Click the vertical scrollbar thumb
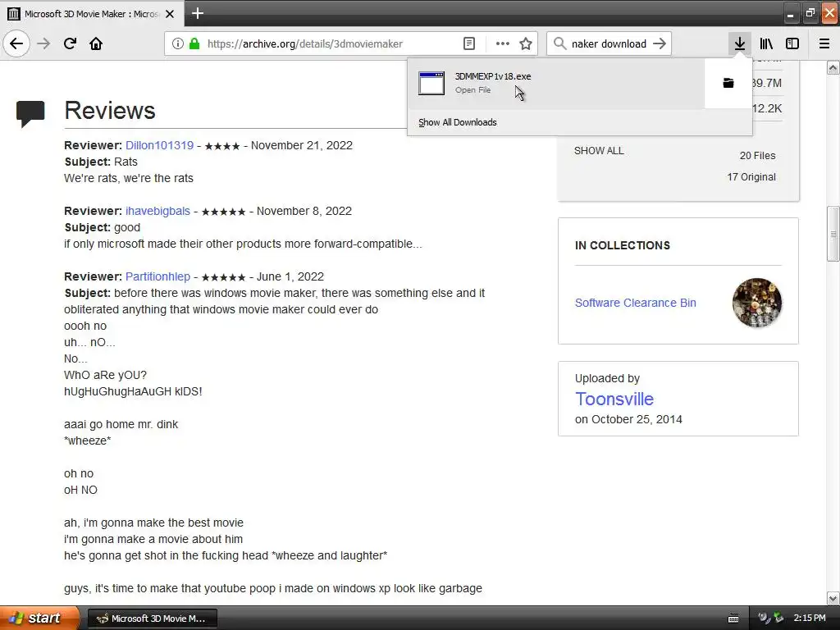 (x=833, y=234)
